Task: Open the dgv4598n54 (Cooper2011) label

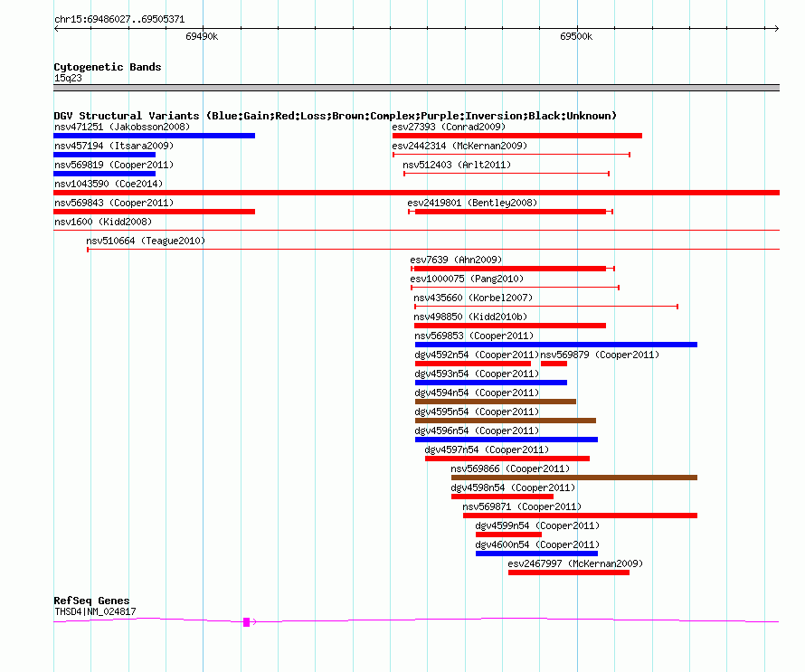Action: click(514, 487)
